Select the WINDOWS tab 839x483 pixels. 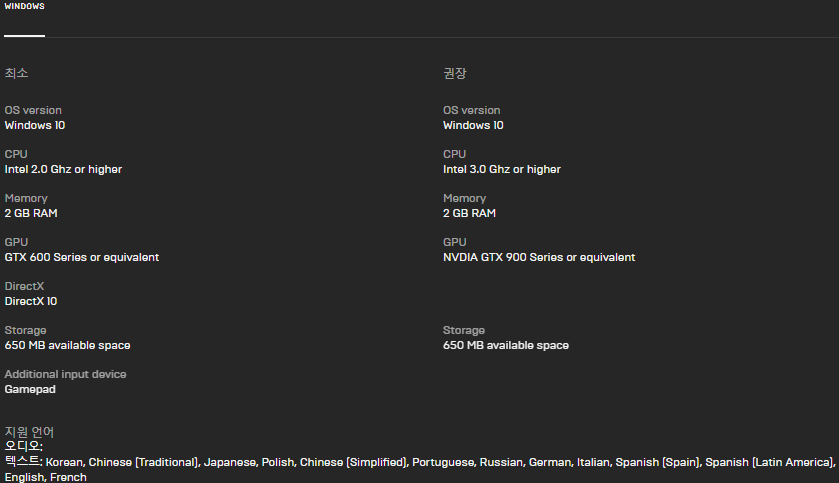[25, 6]
